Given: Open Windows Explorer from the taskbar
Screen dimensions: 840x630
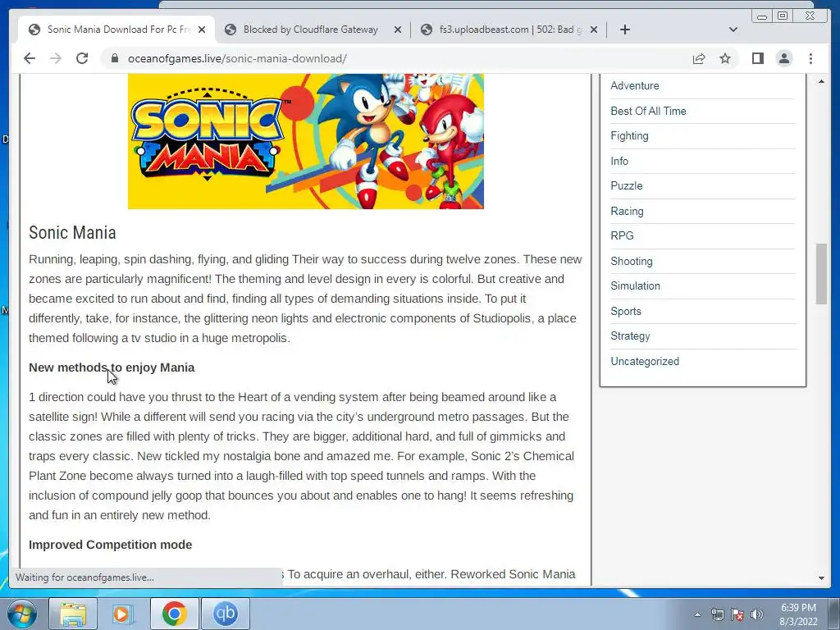Looking at the screenshot, I should click(73, 614).
